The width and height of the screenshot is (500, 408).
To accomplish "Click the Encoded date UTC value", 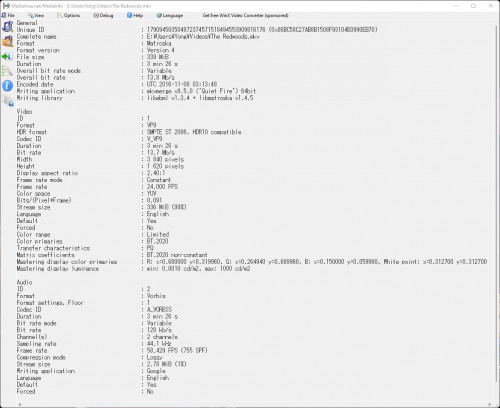I will [x=182, y=84].
